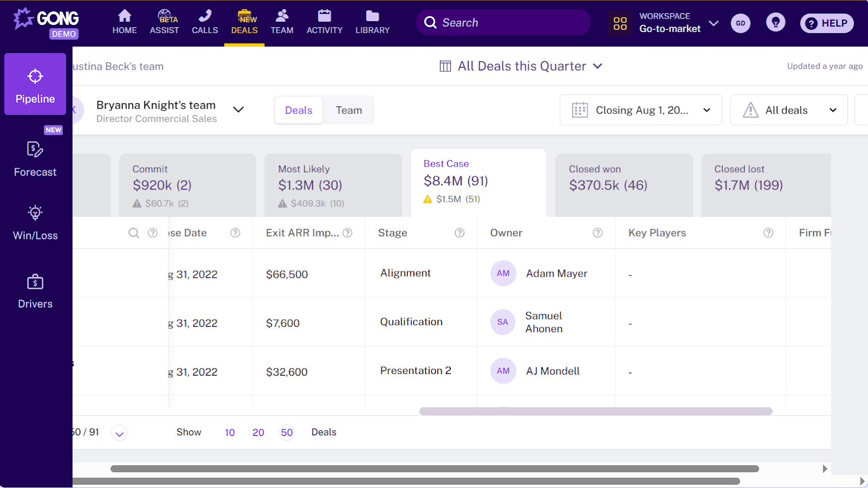The width and height of the screenshot is (868, 488).
Task: Open the Pipeline sidebar view
Action: 35,85
